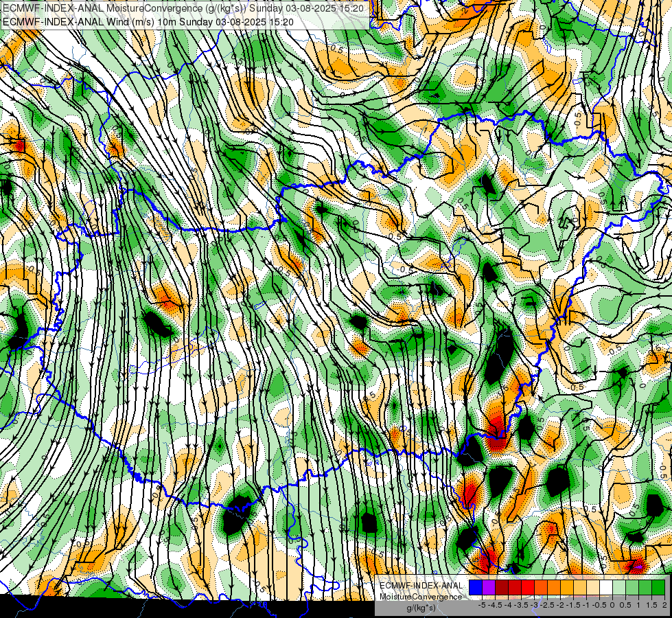This screenshot has width=672, height=618.
Task: Click the blue legend swatch below -5
Action: (x=476, y=588)
